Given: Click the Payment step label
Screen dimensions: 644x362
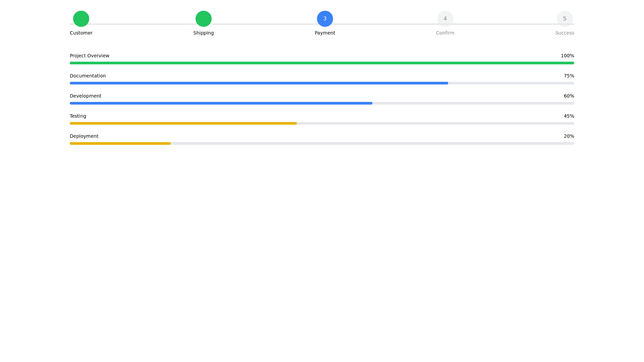Looking at the screenshot, I should coord(325,33).
